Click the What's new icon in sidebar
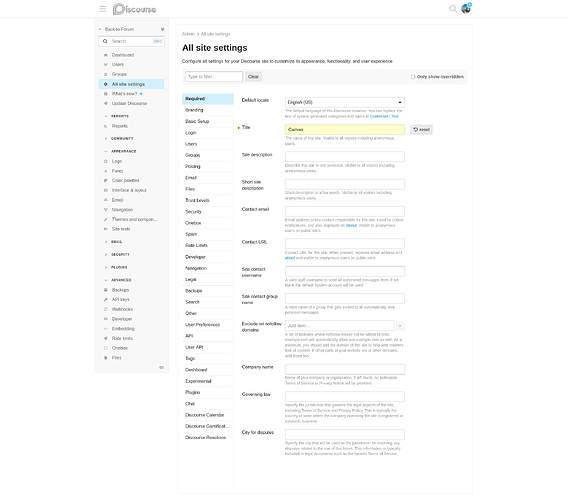Viewport: 568px width, 500px height. click(x=106, y=94)
